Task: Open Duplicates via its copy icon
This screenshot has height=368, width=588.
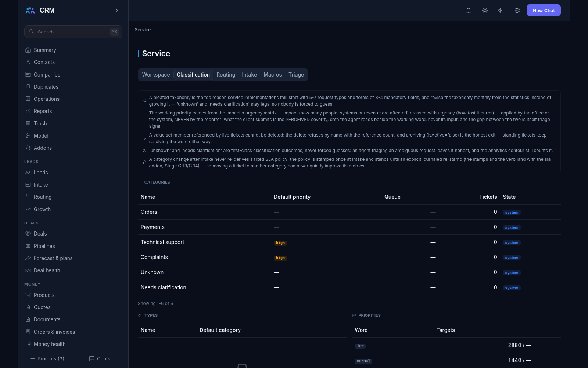Action: [28, 87]
